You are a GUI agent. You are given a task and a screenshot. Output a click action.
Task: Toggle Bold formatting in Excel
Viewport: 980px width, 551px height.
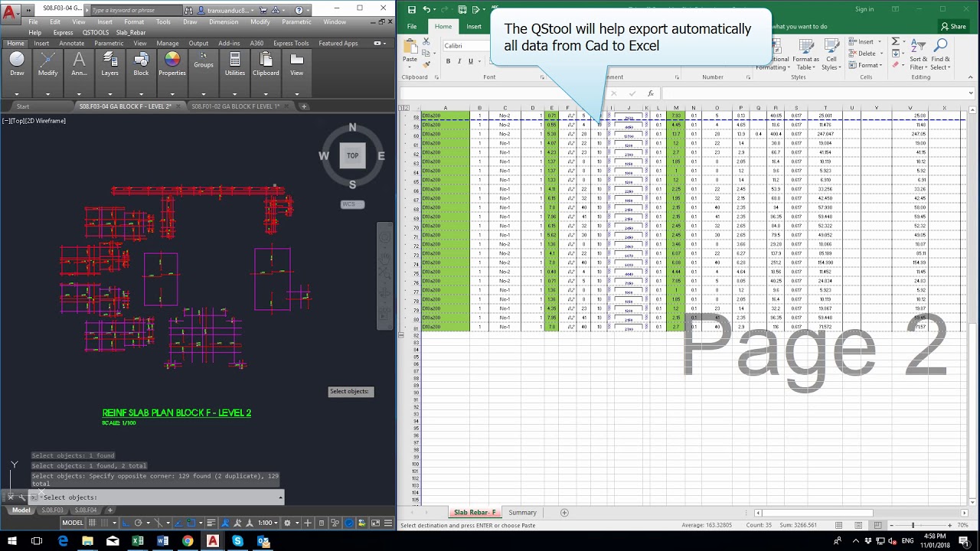tap(448, 61)
